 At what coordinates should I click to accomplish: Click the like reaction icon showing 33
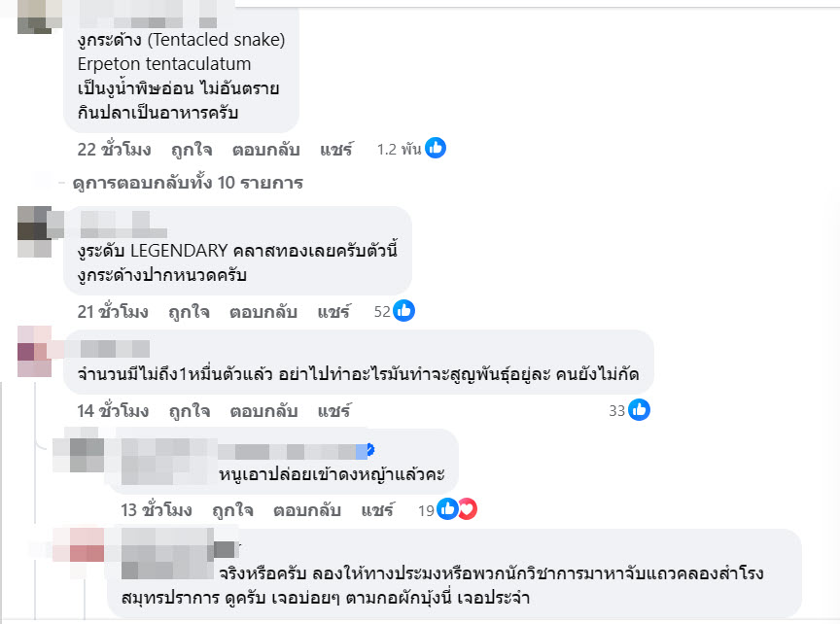[640, 410]
